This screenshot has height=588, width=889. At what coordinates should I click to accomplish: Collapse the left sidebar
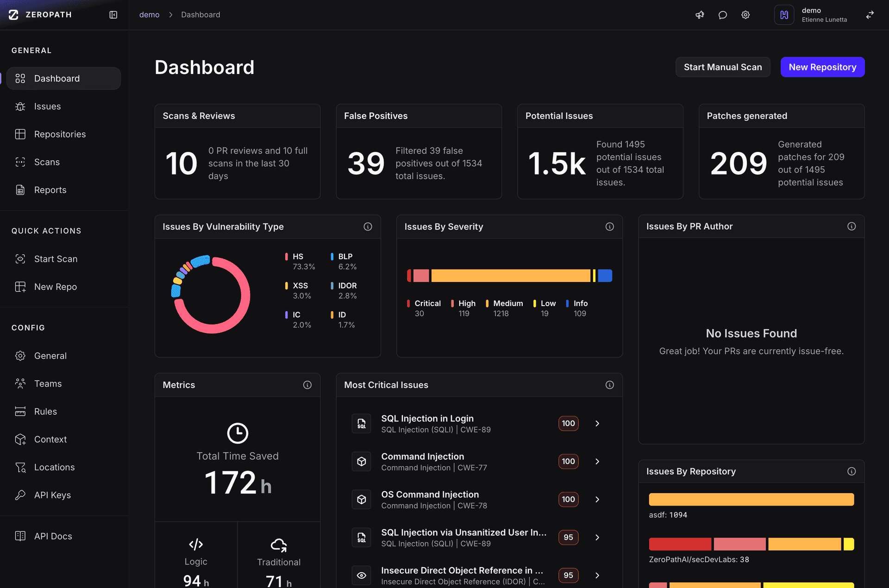coord(113,14)
